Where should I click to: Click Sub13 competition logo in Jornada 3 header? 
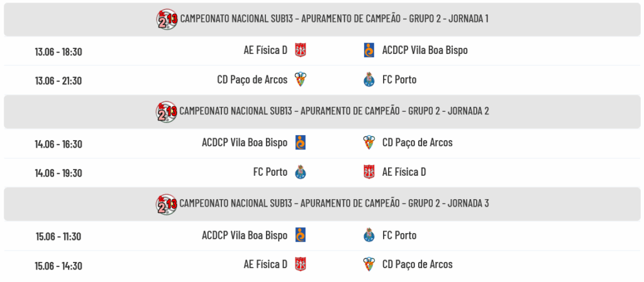tap(167, 203)
